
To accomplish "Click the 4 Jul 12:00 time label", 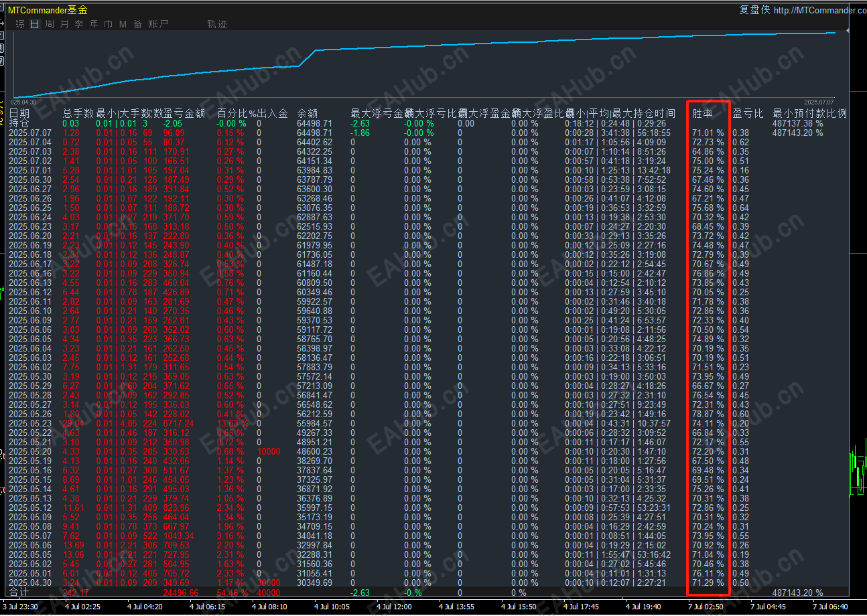I will coord(393,607).
